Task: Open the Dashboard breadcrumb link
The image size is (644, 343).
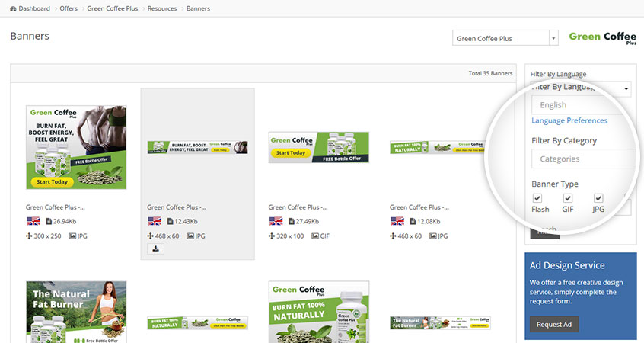Action: pos(34,8)
